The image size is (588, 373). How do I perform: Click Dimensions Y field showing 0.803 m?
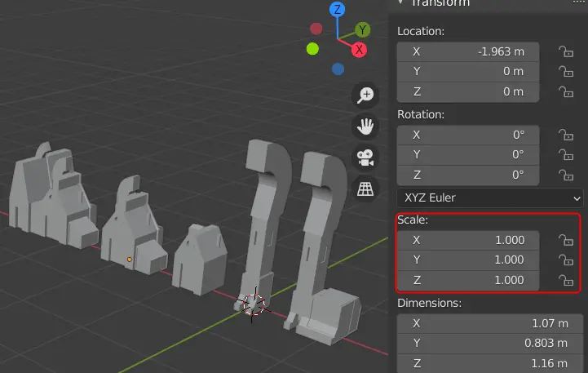(x=490, y=344)
